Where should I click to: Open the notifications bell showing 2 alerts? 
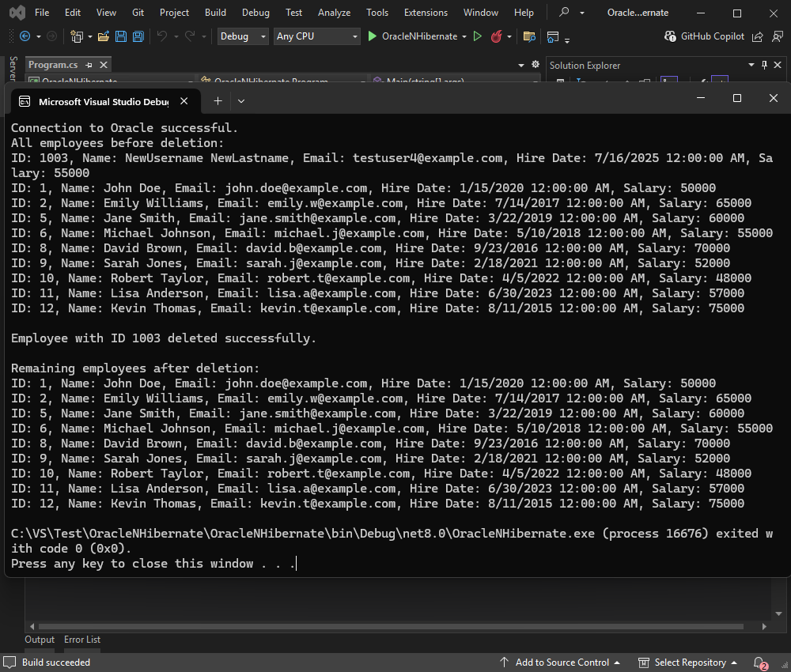[757, 662]
